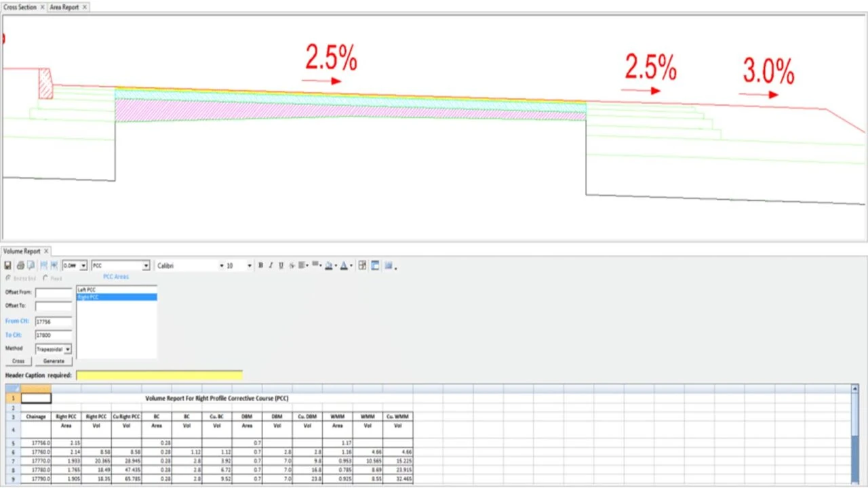
Task: Click merge cells icon
Action: coord(362,266)
